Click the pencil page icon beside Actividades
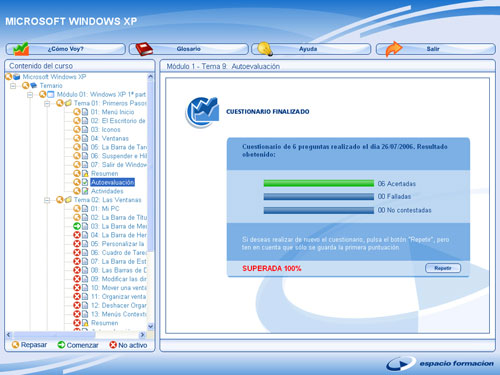Screen dimensions: 500x375 pos(85,191)
